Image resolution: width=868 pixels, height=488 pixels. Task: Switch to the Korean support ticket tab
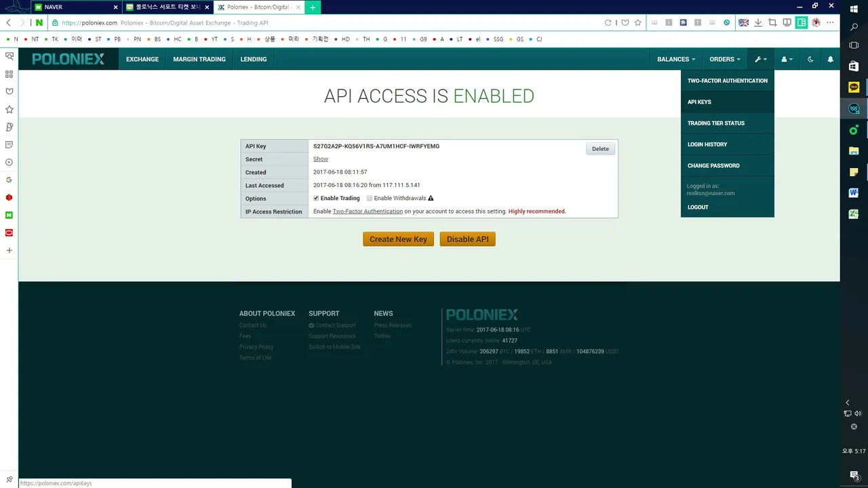pyautogui.click(x=167, y=7)
